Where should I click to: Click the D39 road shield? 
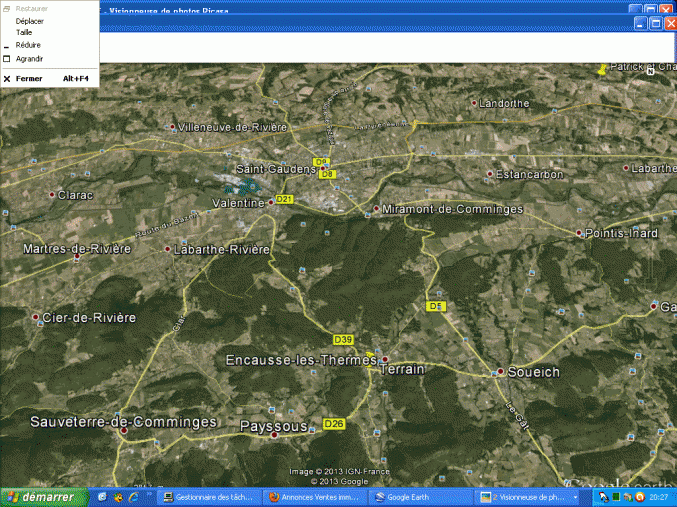coord(343,340)
